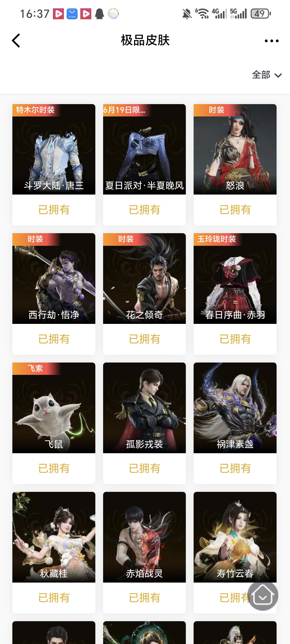Tap the back arrow icon
290x644 pixels.
(x=16, y=41)
